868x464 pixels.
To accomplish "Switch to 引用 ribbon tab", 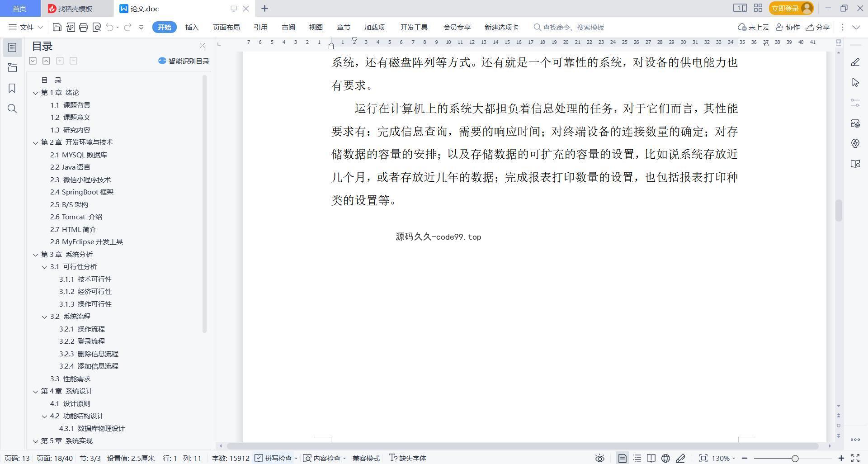I will point(261,27).
